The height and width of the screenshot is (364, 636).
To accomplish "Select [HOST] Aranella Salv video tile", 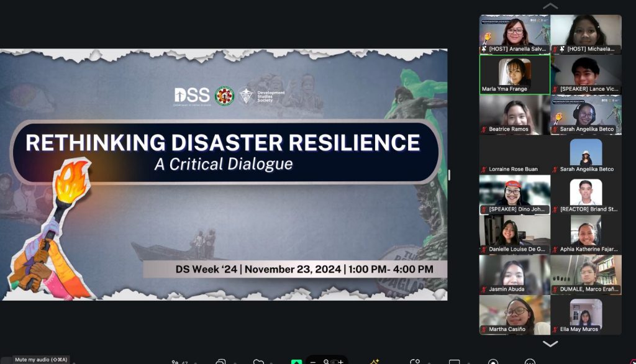I will tap(515, 35).
